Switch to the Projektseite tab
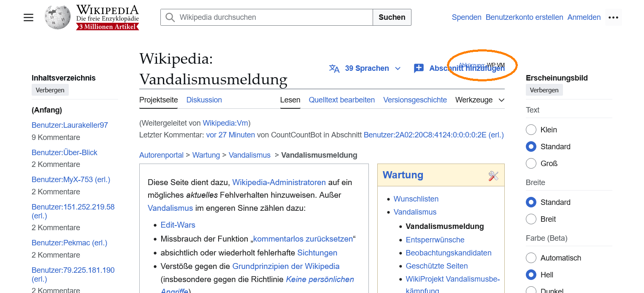The image size is (644, 293). [x=159, y=100]
